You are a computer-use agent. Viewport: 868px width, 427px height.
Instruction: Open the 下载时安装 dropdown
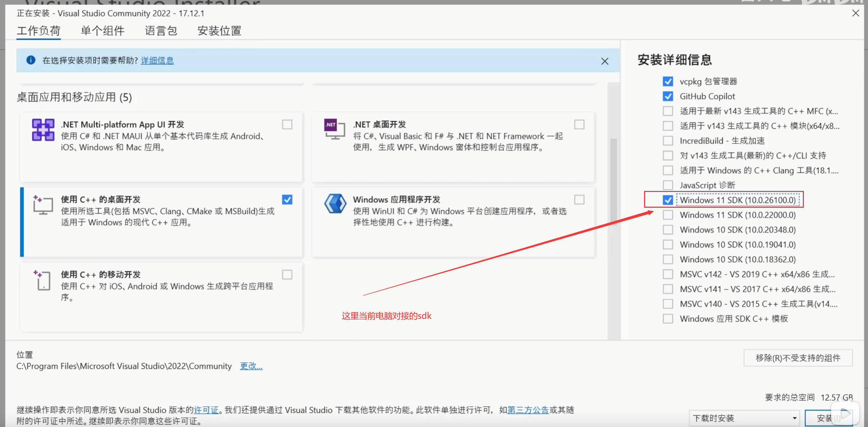point(744,418)
